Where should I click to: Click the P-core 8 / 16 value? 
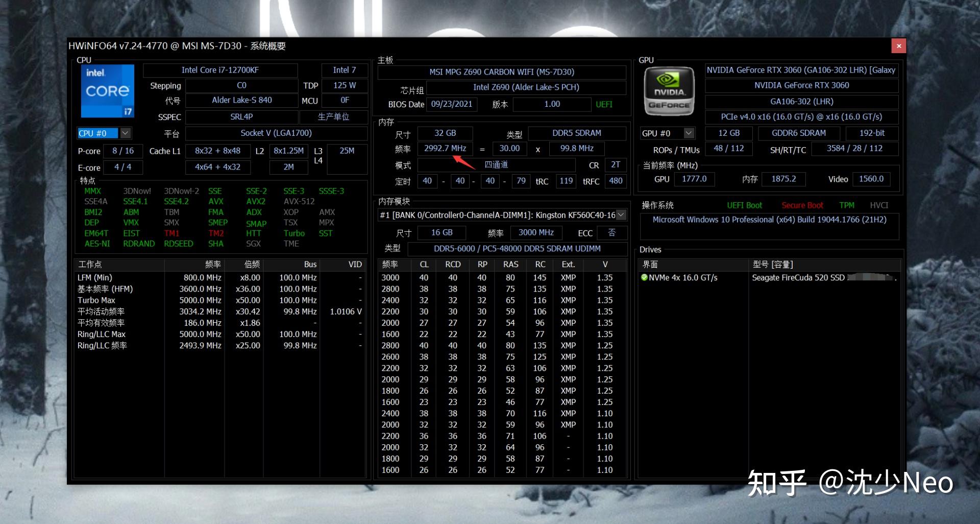click(x=123, y=151)
